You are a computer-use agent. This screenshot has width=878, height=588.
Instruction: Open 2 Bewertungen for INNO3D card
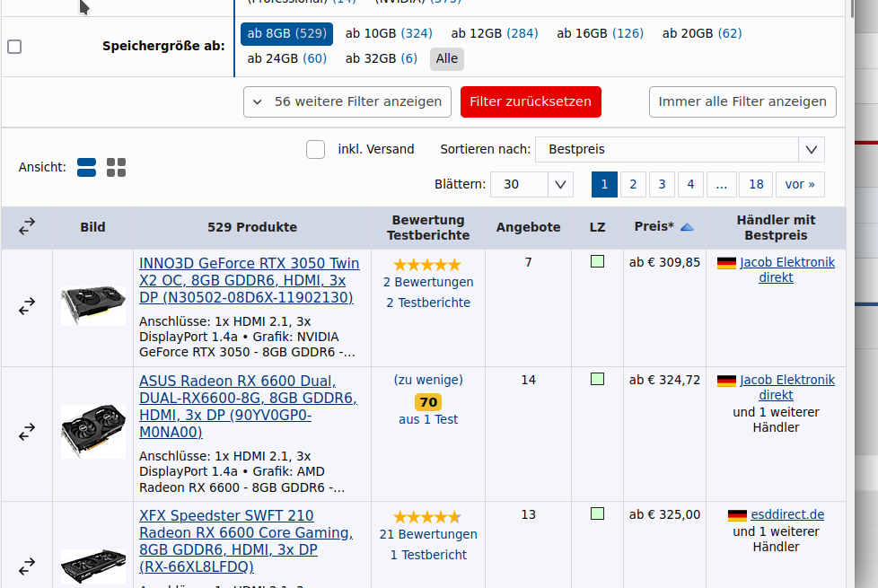(x=428, y=282)
